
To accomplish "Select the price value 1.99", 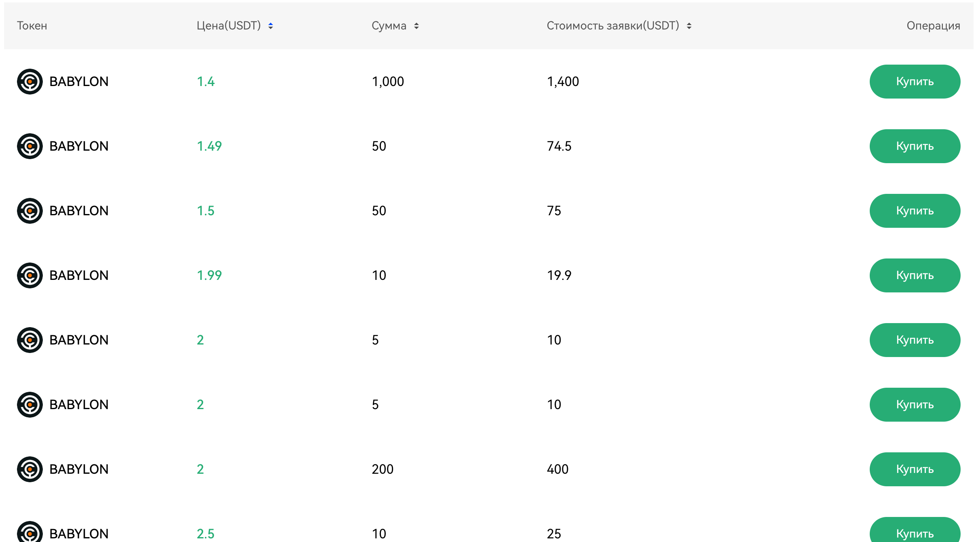I will (209, 275).
